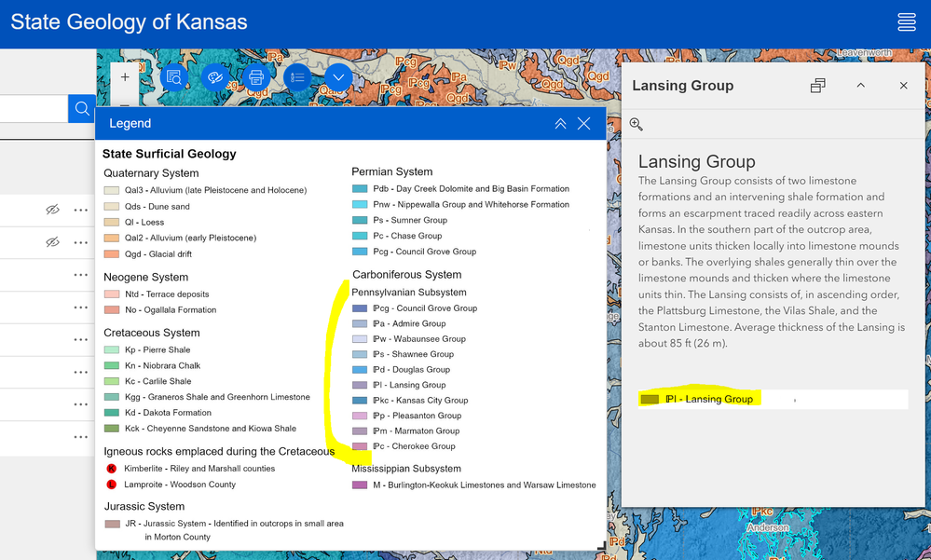Open the hamburger menu in header
Image resolution: width=931 pixels, height=560 pixels.
(x=907, y=22)
